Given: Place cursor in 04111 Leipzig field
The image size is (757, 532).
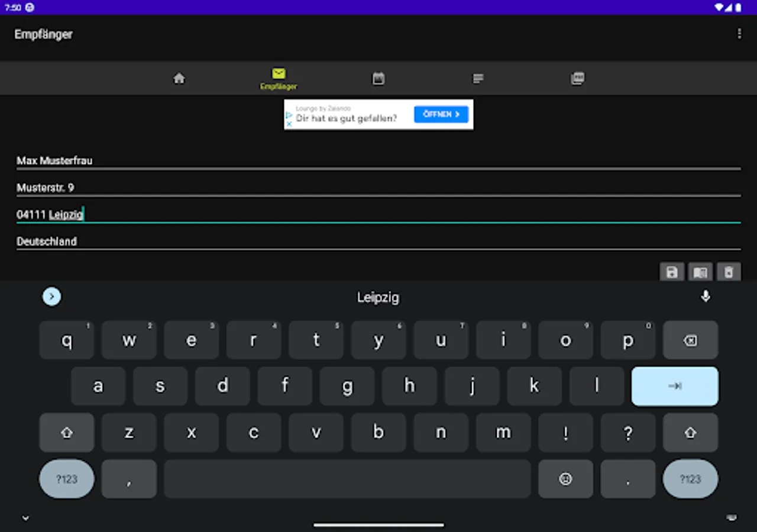Looking at the screenshot, I should (378, 215).
